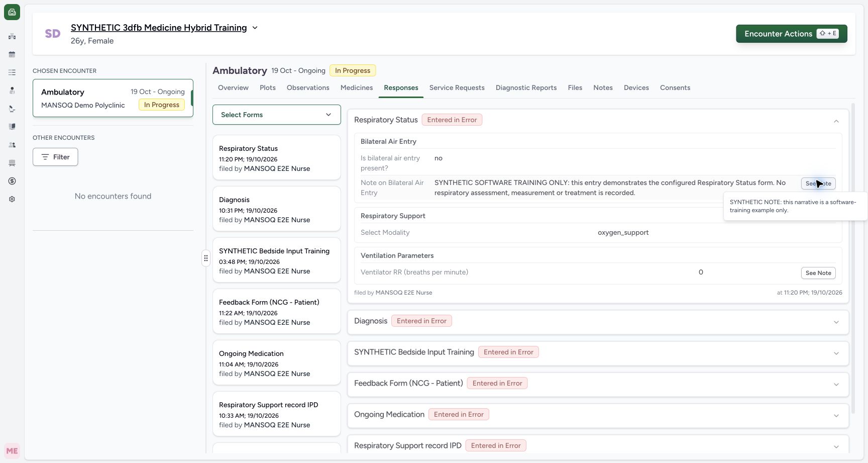Switch to the Diagnostic Reports tab

(526, 87)
